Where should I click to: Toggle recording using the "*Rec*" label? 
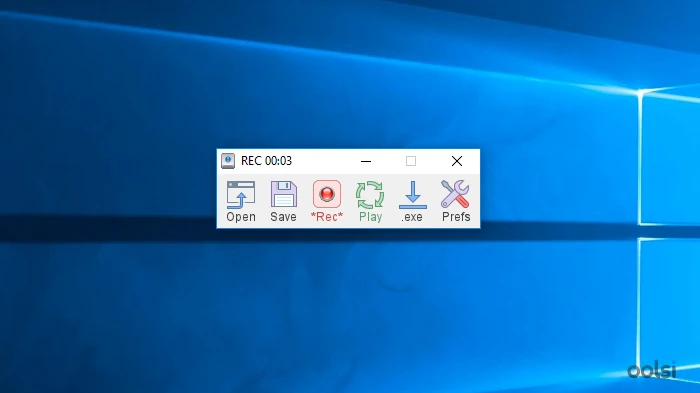327,217
